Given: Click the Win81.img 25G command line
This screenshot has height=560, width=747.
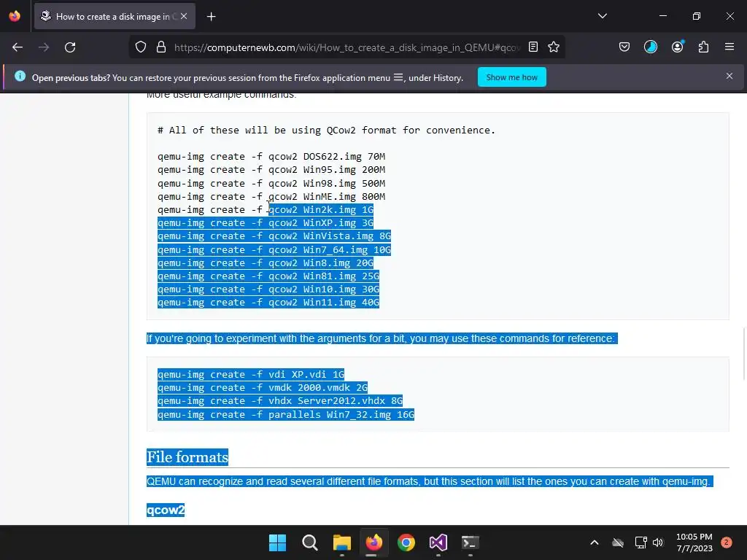Looking at the screenshot, I should coord(268,276).
